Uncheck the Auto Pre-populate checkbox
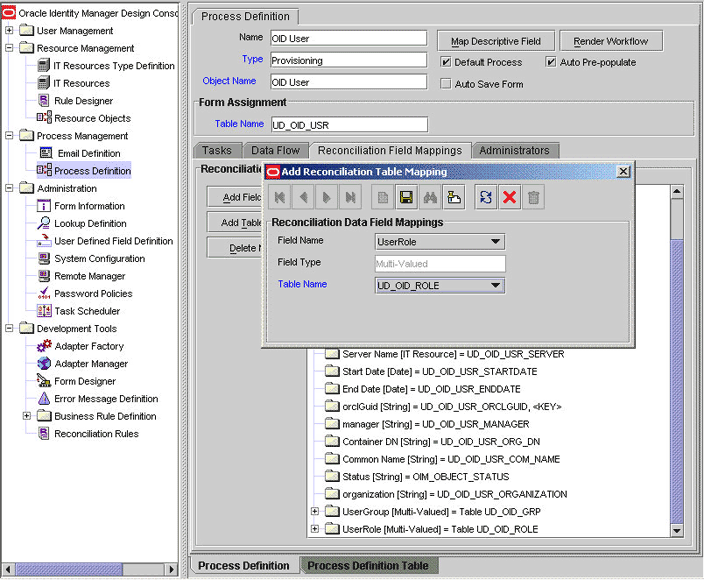Viewport: 704px width, 580px height. pos(551,62)
